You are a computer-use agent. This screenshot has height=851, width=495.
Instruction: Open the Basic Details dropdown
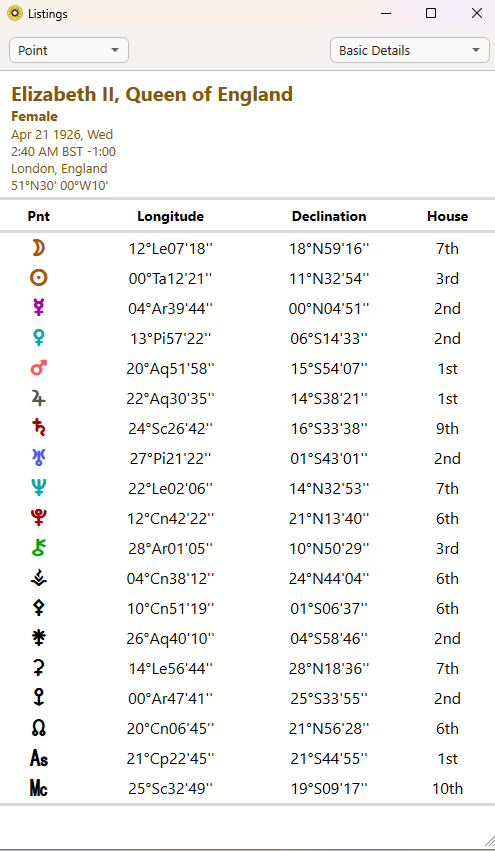[x=410, y=50]
